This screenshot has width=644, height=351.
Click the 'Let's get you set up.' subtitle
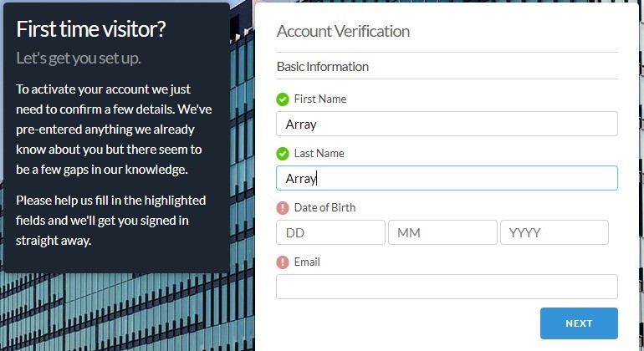[79, 58]
